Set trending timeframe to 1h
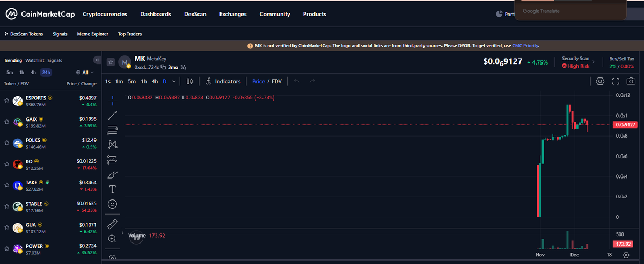The height and width of the screenshot is (264, 644). coord(21,72)
